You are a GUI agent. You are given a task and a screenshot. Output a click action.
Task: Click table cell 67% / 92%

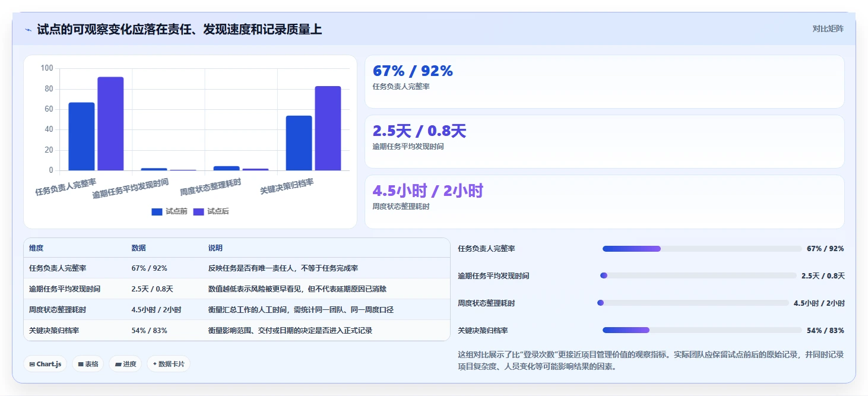coord(149,268)
